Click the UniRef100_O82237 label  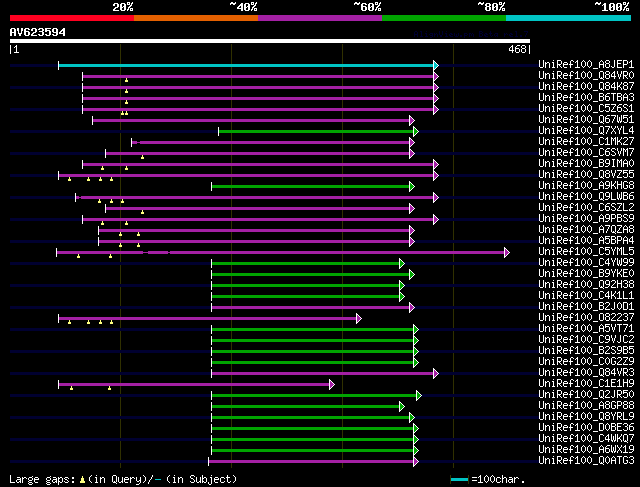586,318
